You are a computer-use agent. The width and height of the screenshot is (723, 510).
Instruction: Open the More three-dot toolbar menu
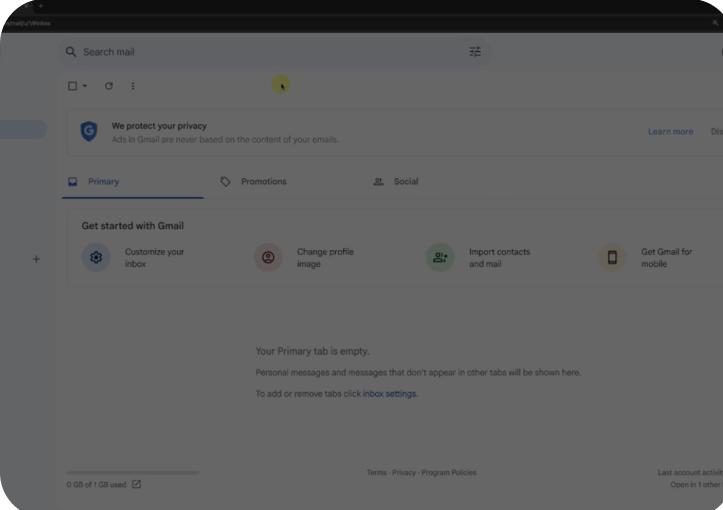tap(133, 86)
